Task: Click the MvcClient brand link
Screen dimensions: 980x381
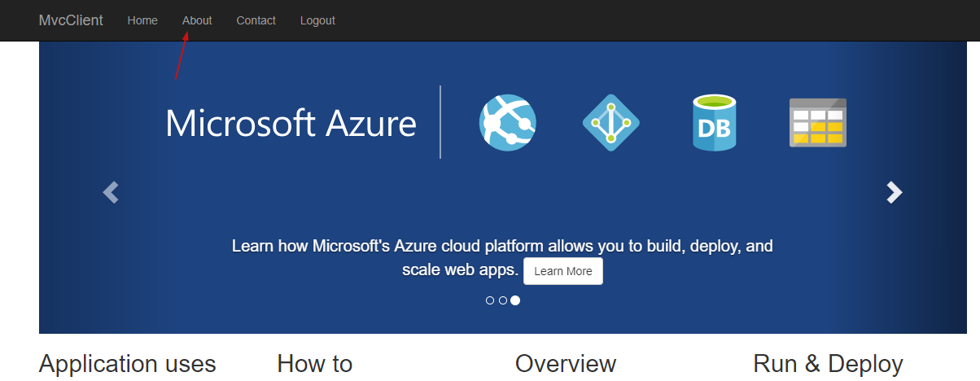Action: pos(71,20)
